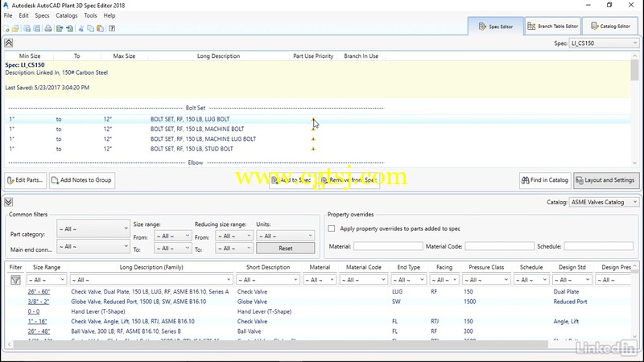Select the BOLT SET LUG BOLT row
The height and width of the screenshot is (362, 644).
point(317,119)
